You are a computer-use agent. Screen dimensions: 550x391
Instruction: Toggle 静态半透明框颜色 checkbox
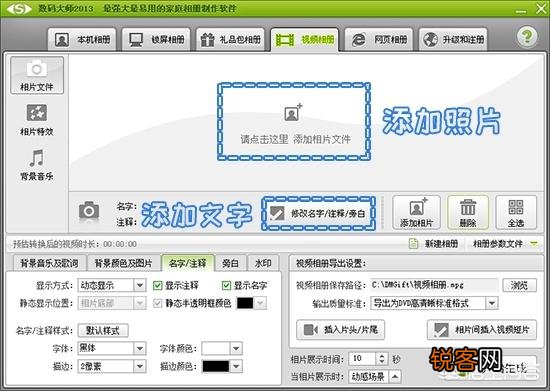click(x=157, y=303)
